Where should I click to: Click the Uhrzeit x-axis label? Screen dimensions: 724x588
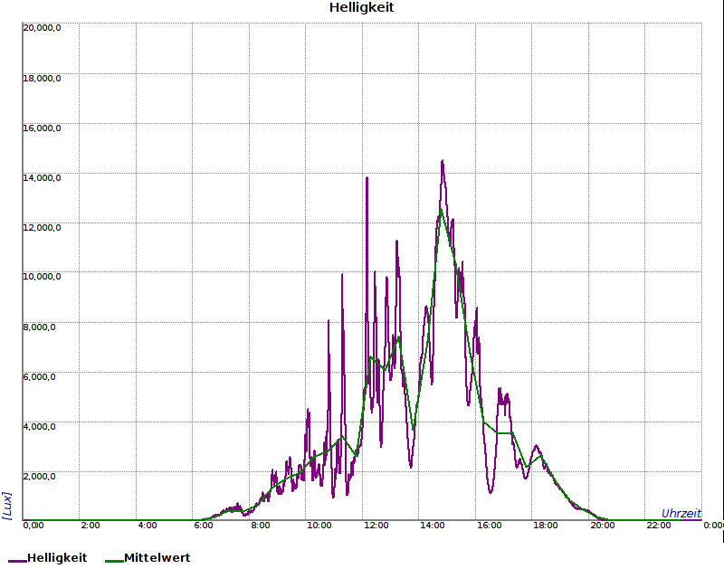click(681, 513)
